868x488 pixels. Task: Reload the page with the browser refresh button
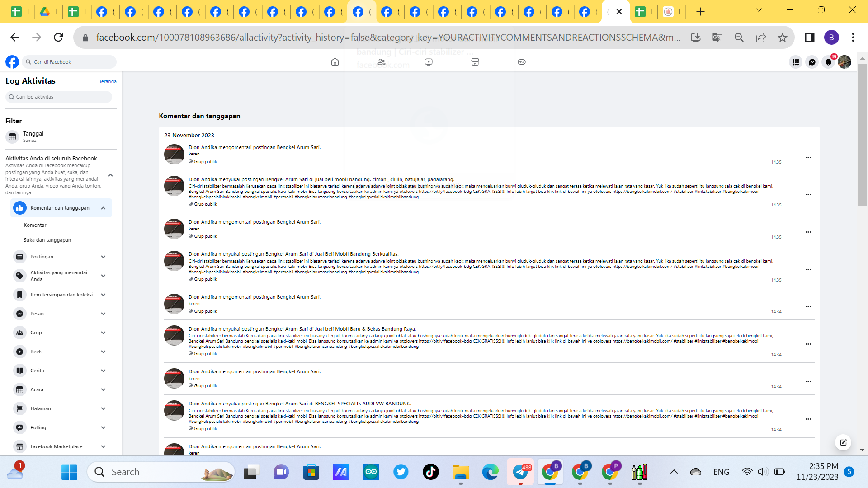click(58, 38)
